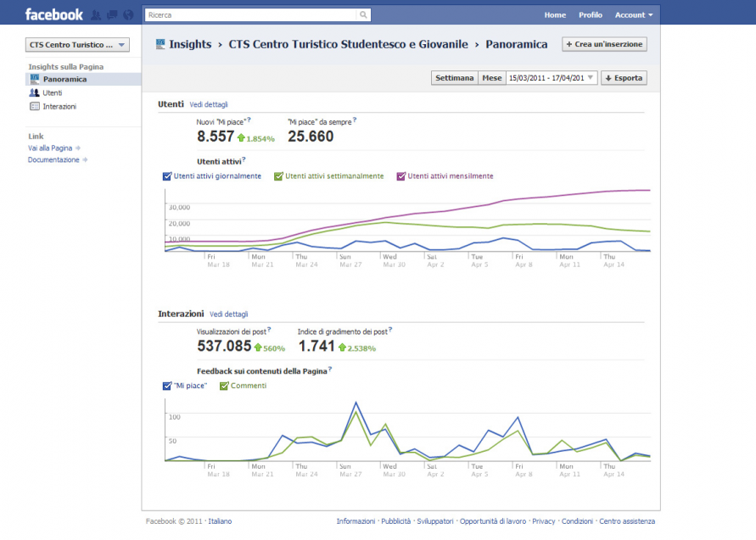
Task: Click the Utenti attivi chart heading
Action: click(x=219, y=162)
